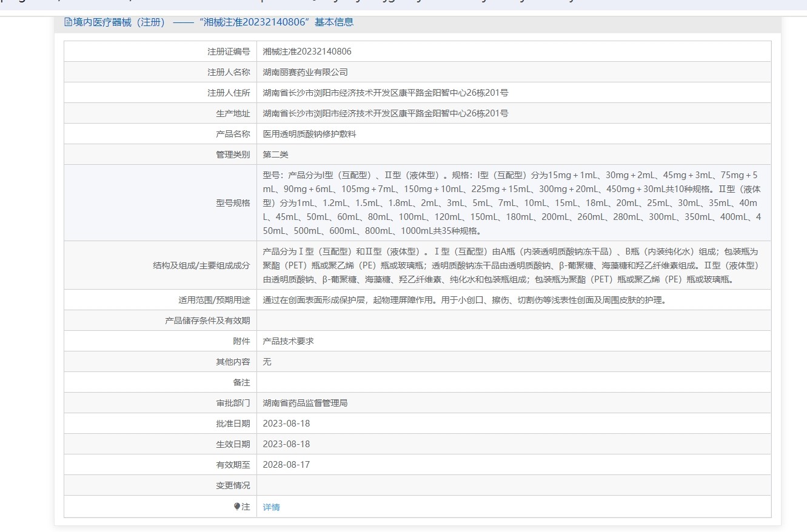Click the 其他内容 value 无
Image resolution: width=807 pixels, height=532 pixels.
point(267,362)
